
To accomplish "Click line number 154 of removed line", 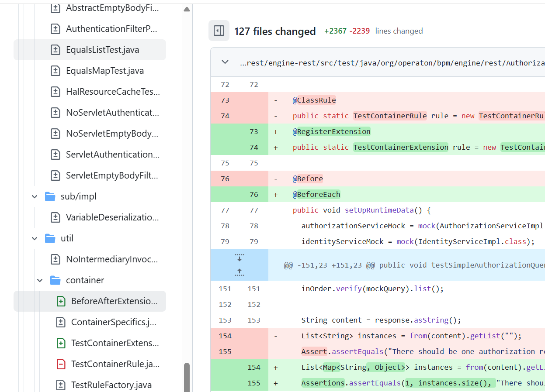I will [x=225, y=336].
